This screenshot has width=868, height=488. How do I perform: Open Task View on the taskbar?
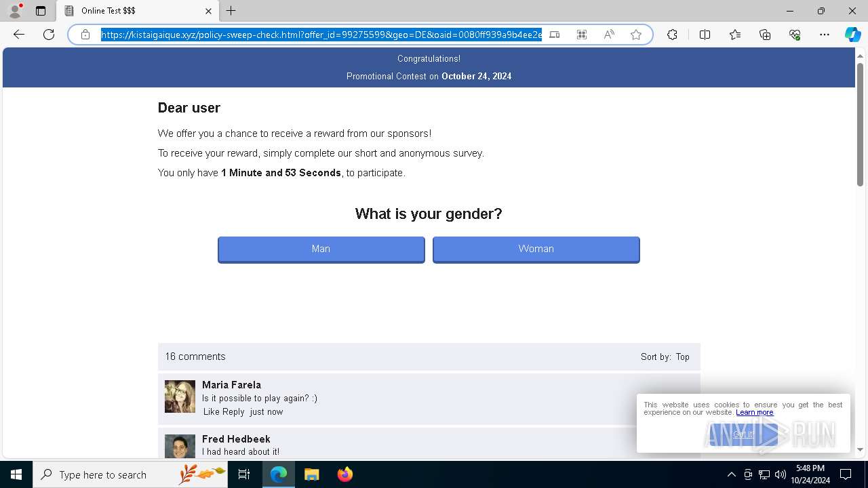click(x=244, y=474)
